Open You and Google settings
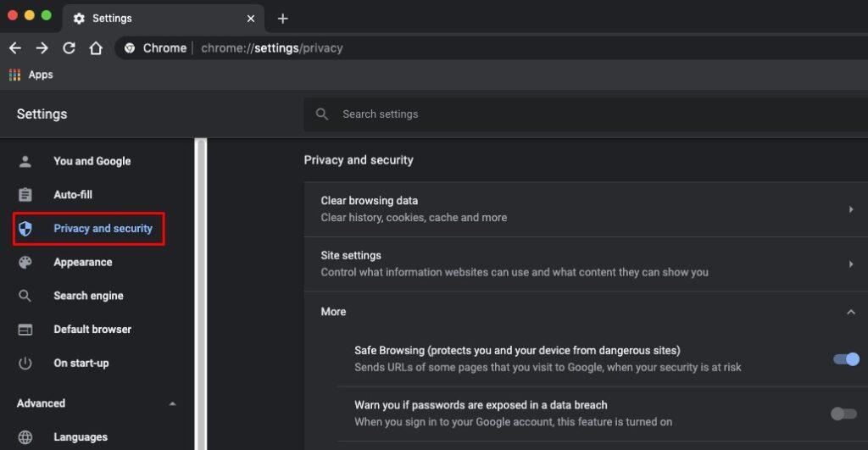The width and height of the screenshot is (868, 450). [x=92, y=161]
